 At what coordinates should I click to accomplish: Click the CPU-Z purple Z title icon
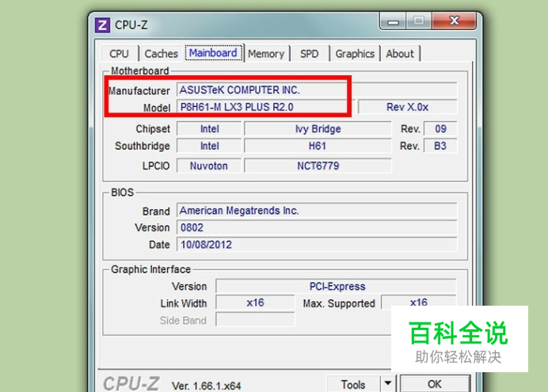[102, 25]
